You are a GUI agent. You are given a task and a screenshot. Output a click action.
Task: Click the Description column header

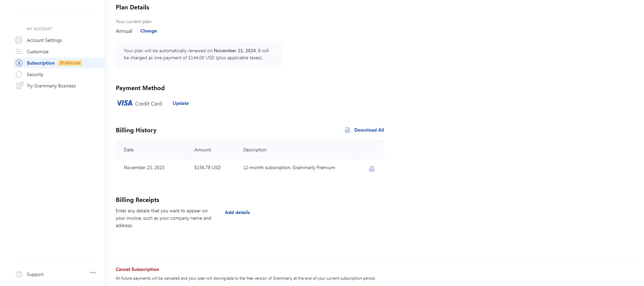[x=255, y=150]
